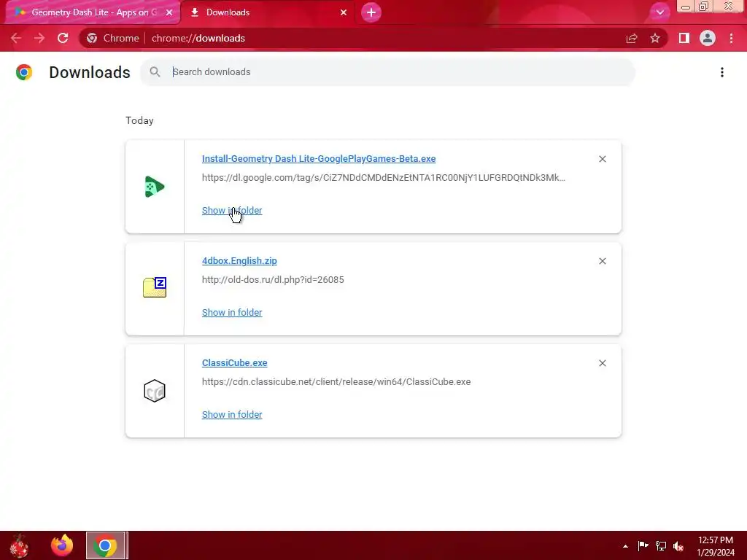This screenshot has height=560, width=747.
Task: Open the ClassiCube.exe file link
Action: [234, 363]
